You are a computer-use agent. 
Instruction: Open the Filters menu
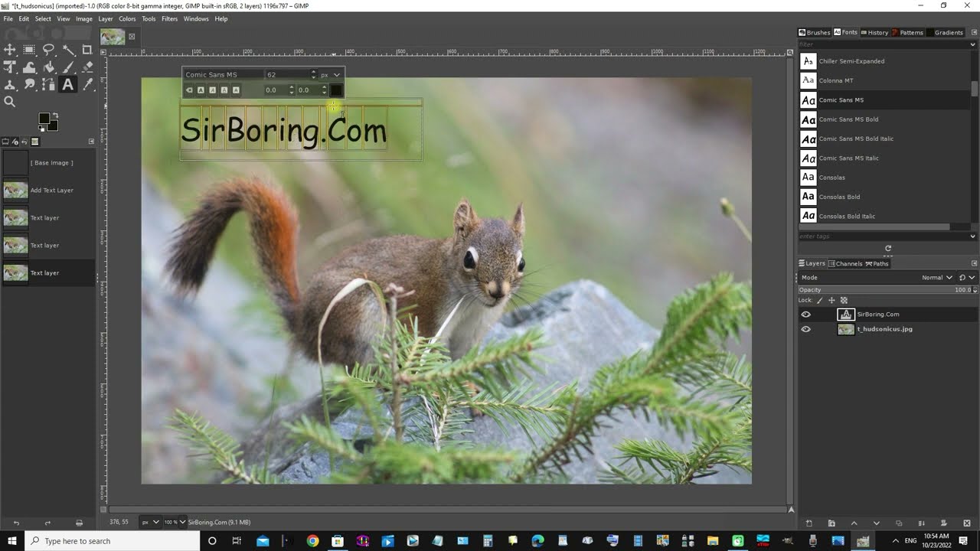[169, 18]
